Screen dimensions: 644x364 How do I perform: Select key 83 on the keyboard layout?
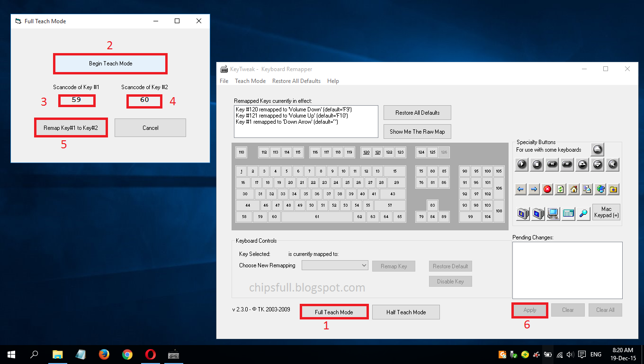pos(432,205)
